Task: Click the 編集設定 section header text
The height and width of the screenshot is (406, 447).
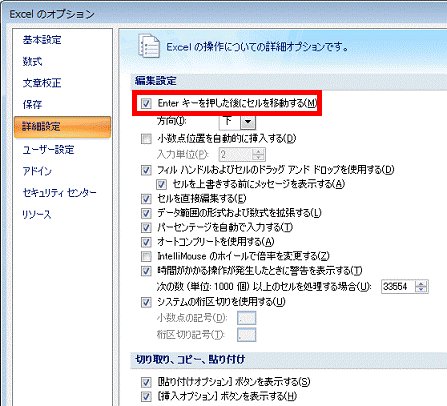Action: point(156,81)
